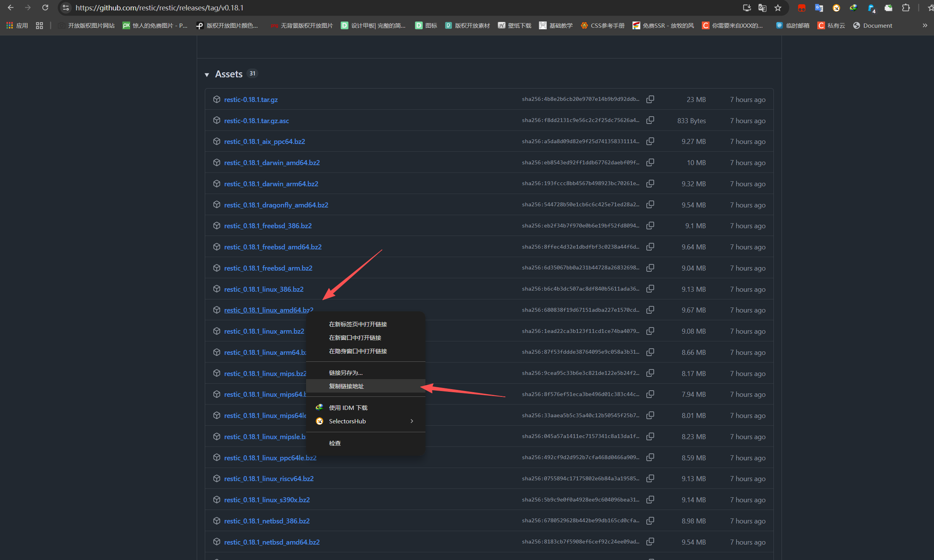Click browser reload page icon
934x560 pixels.
point(45,8)
